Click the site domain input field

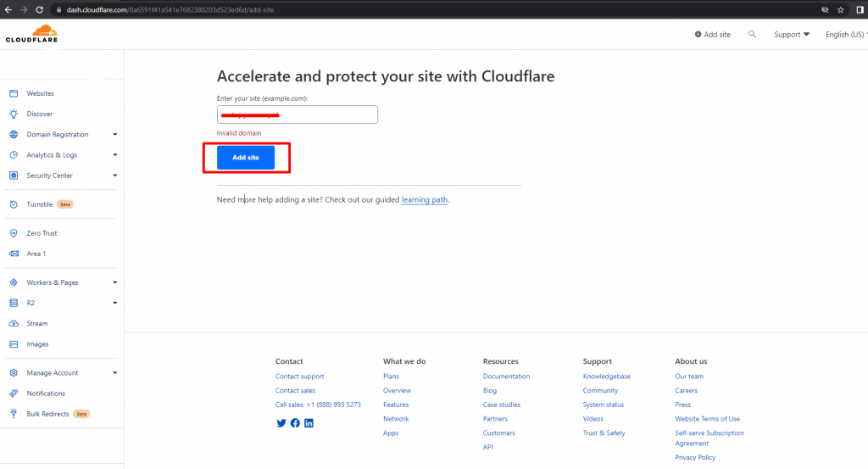click(x=297, y=114)
